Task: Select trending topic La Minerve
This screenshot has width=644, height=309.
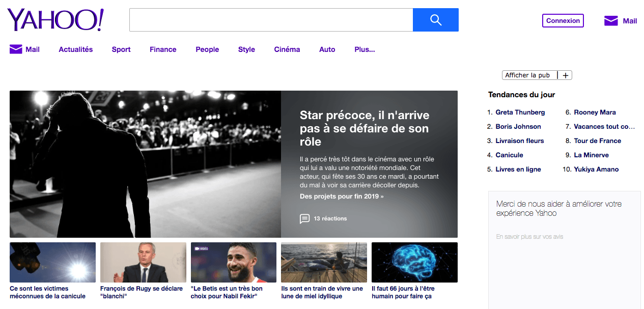Action: (x=592, y=155)
